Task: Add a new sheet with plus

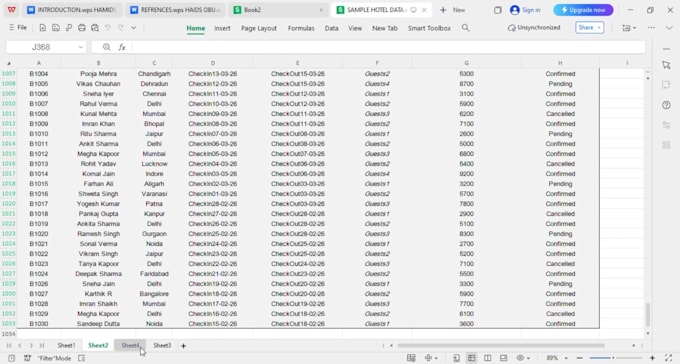Action: point(183,346)
